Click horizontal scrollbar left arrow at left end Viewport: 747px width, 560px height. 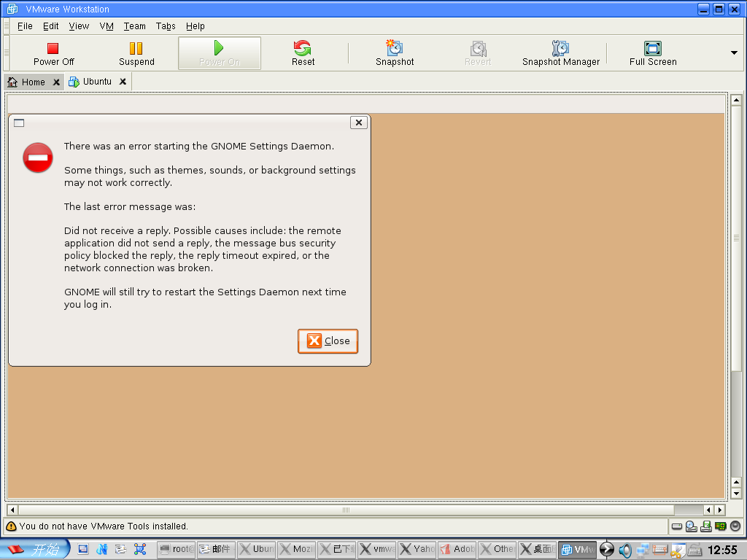point(12,510)
